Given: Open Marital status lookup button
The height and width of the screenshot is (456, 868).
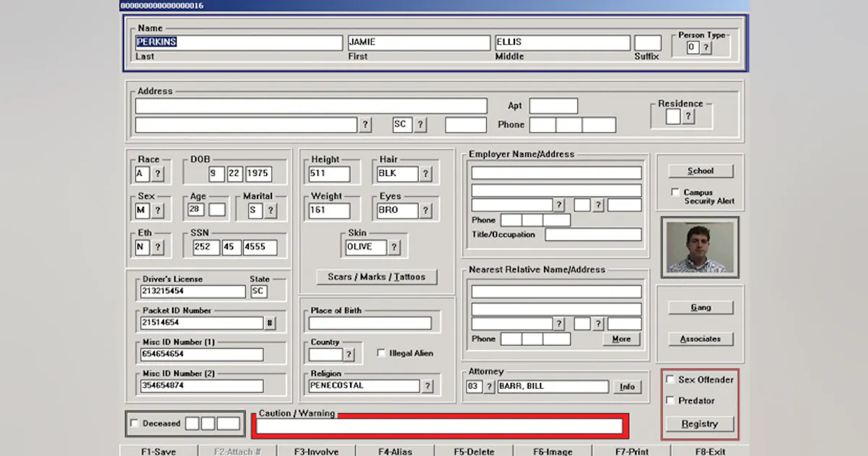Looking at the screenshot, I should (x=271, y=211).
